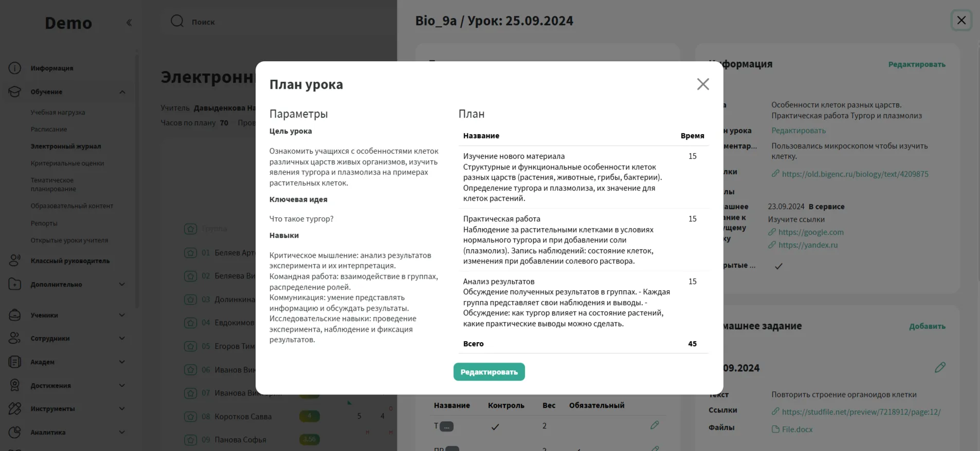This screenshot has height=451, width=980.
Task: Click the Инструменты sidebar icon
Action: coord(15,409)
